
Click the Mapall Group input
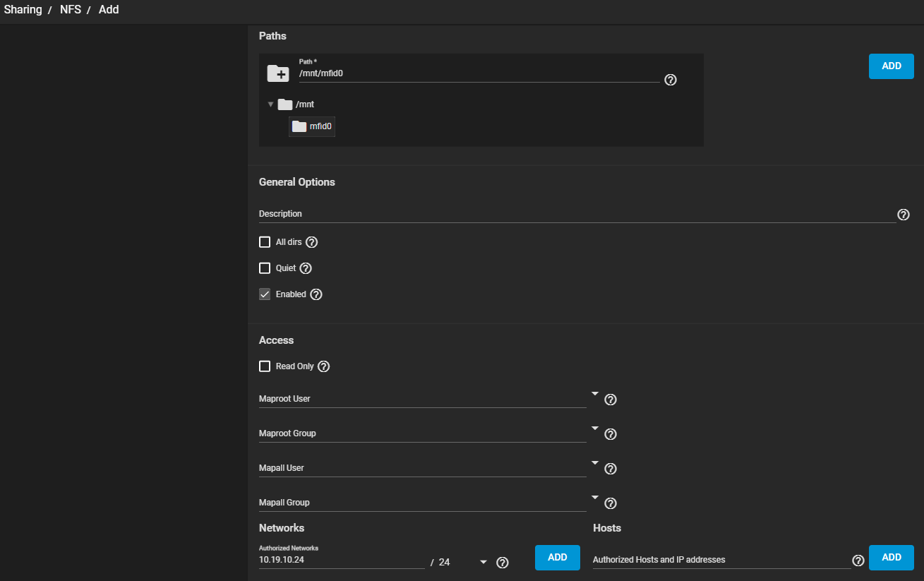(x=422, y=503)
